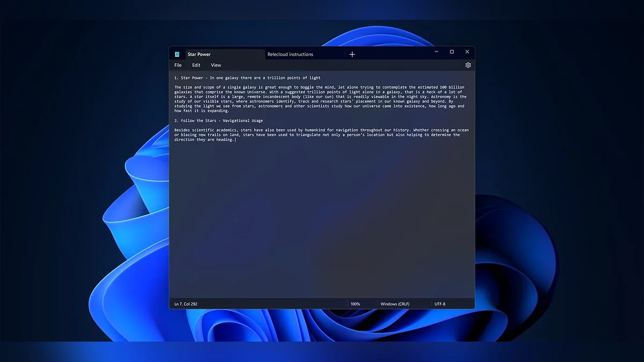Click the Notepad app icon in title bar
The width and height of the screenshot is (644, 362).
click(177, 54)
